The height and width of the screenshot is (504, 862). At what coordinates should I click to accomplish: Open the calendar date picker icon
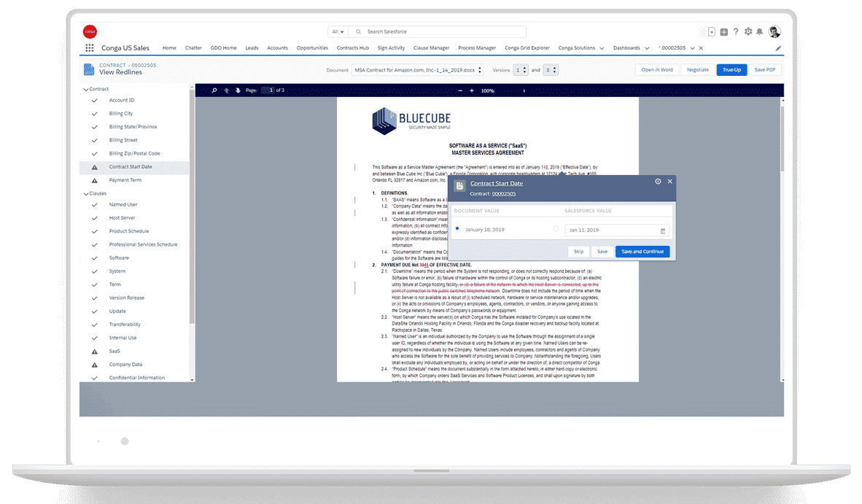[663, 230]
